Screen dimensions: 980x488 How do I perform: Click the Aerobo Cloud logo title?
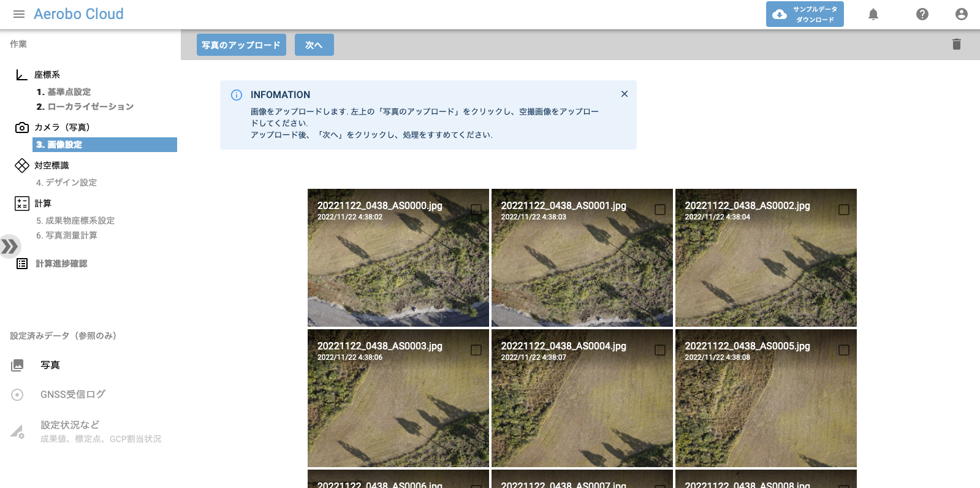[x=78, y=14]
